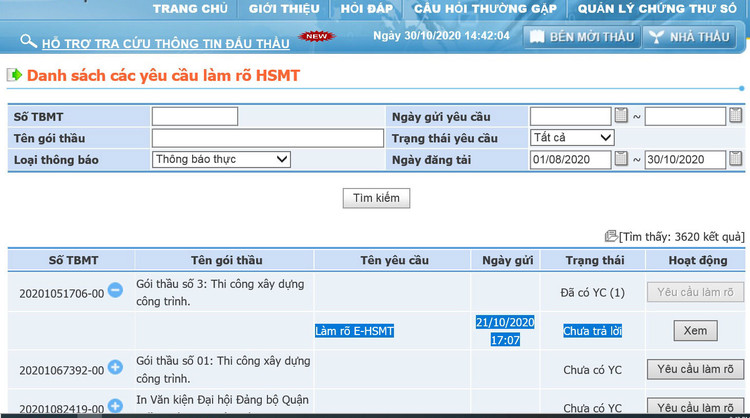This screenshot has height=418, width=750.
Task: Switch to NHÀ THẦU tab
Action: point(689,37)
